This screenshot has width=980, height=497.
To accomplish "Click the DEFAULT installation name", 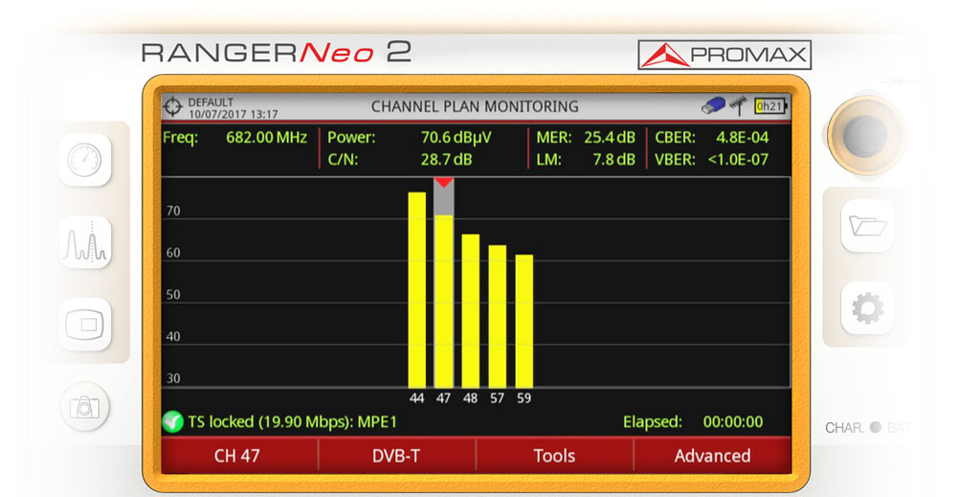I will [211, 102].
